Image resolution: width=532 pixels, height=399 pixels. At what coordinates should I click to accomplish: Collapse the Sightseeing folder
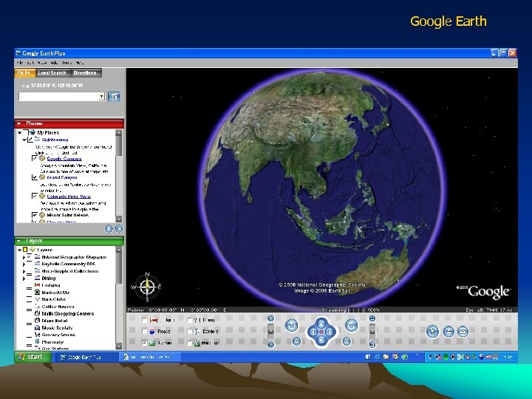pos(24,140)
